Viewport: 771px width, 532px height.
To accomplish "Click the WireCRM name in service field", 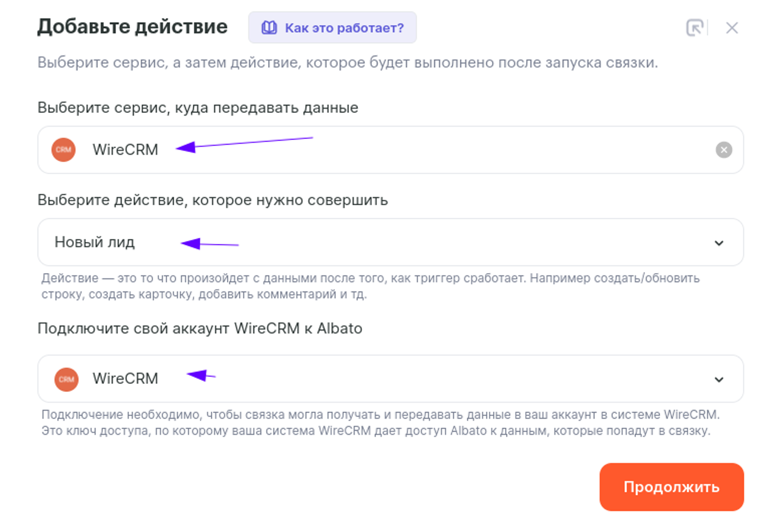I will (125, 150).
